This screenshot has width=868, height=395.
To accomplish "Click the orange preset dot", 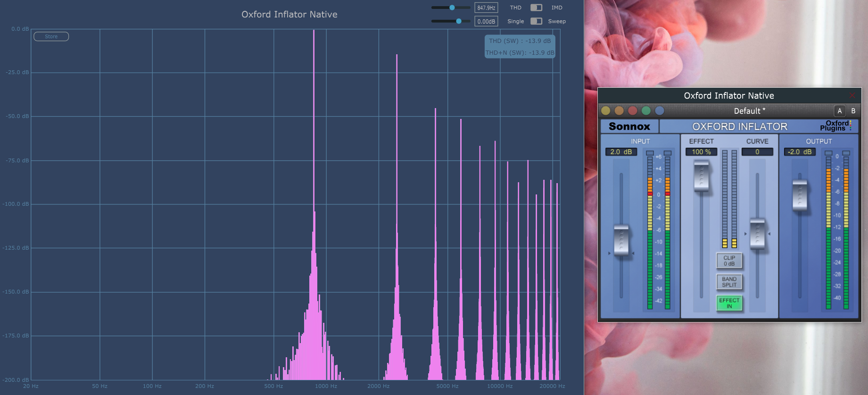I will (x=619, y=110).
